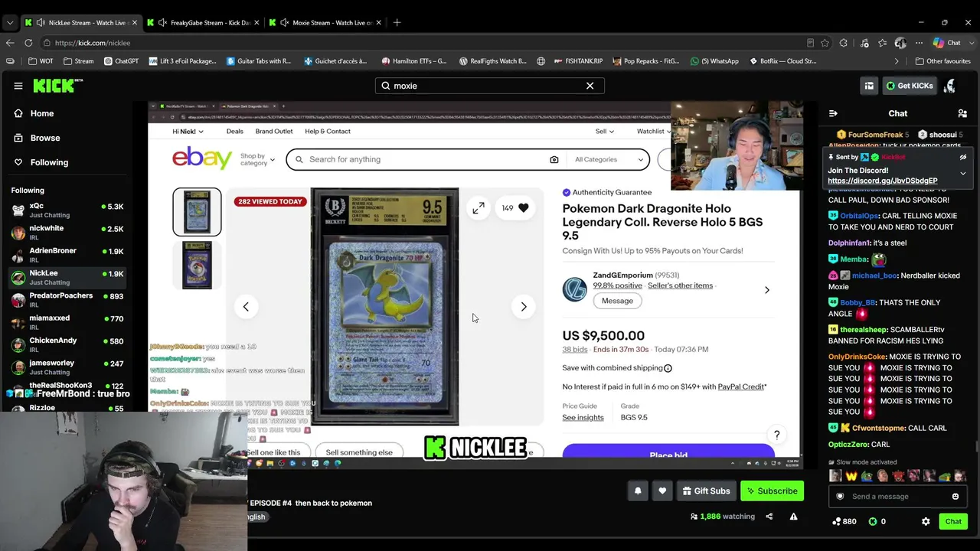Open the Discord invite link in pinned message
The width and height of the screenshot is (980, 551).
pos(882,181)
